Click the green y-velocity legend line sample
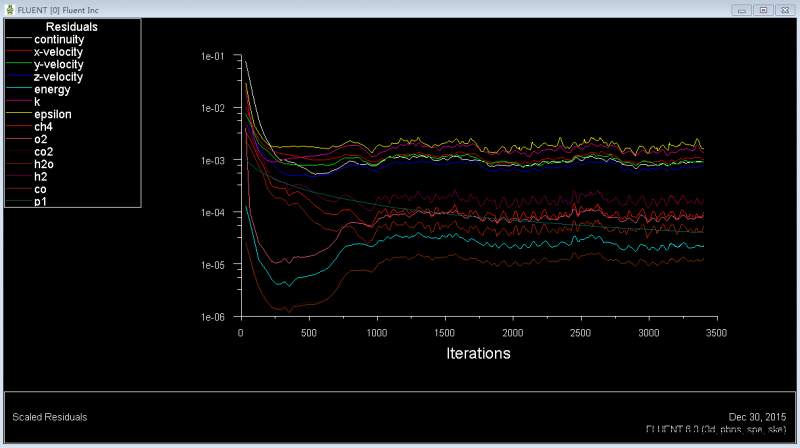The height and width of the screenshot is (448, 800). pos(19,64)
